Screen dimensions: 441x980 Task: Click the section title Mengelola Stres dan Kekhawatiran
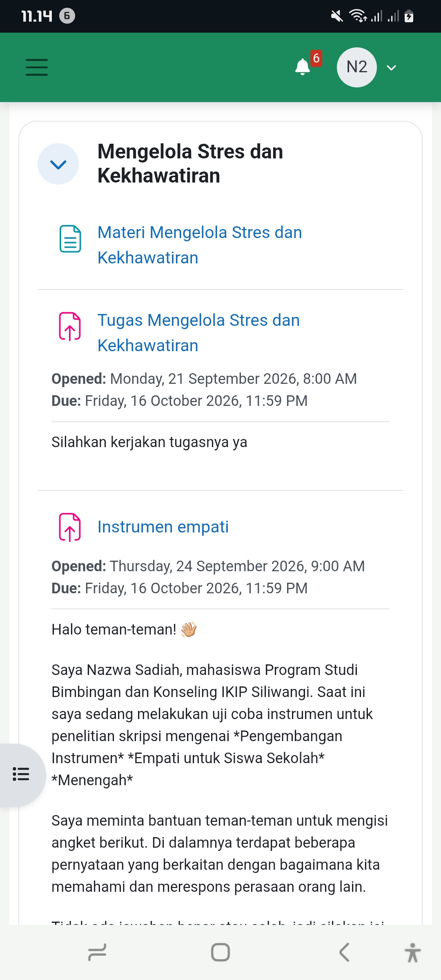tap(190, 163)
